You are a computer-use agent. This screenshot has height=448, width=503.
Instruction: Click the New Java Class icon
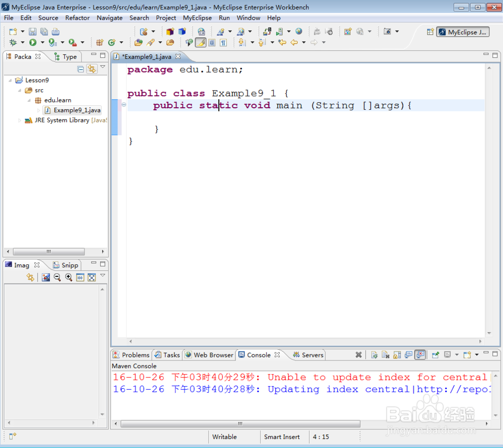(112, 42)
